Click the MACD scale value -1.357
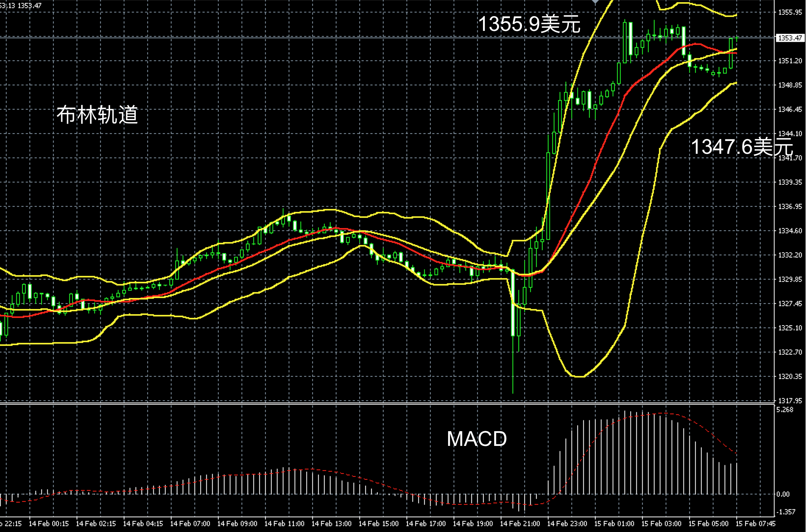Viewport: 807px width, 532px height. coord(786,512)
